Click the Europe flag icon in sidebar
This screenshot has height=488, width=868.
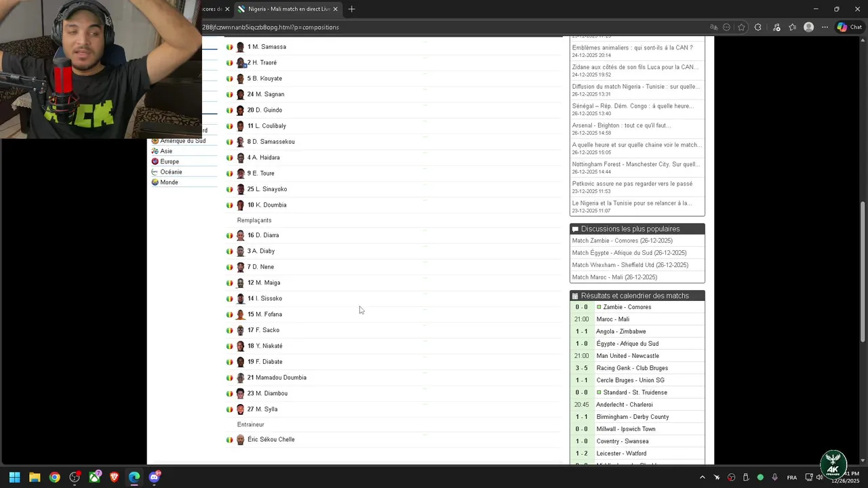155,161
